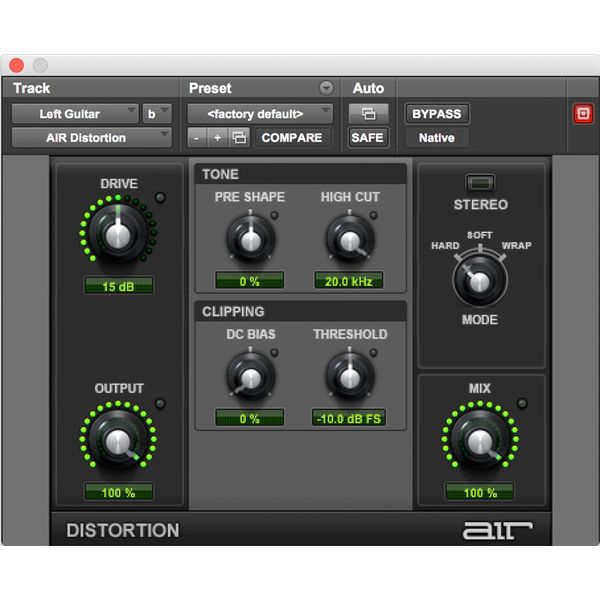Toggle the STEREO switch

[480, 183]
